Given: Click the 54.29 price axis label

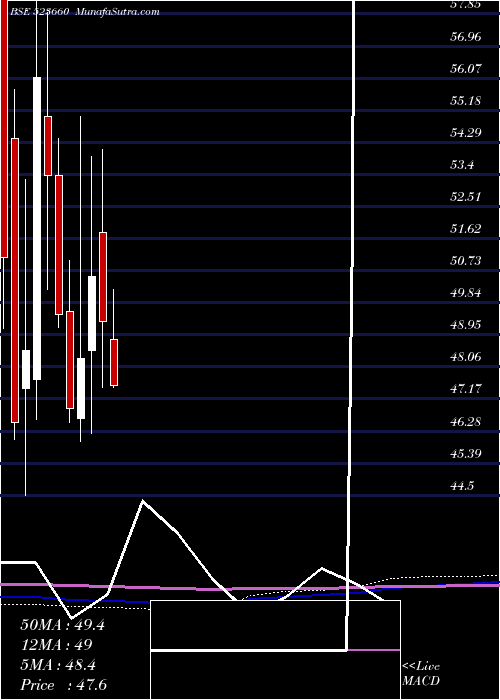Looking at the screenshot, I should (466, 133).
